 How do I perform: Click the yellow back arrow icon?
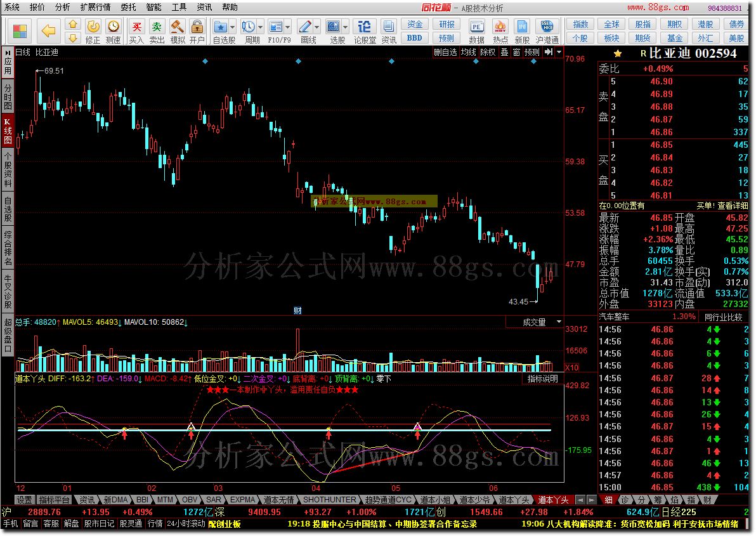(48, 31)
